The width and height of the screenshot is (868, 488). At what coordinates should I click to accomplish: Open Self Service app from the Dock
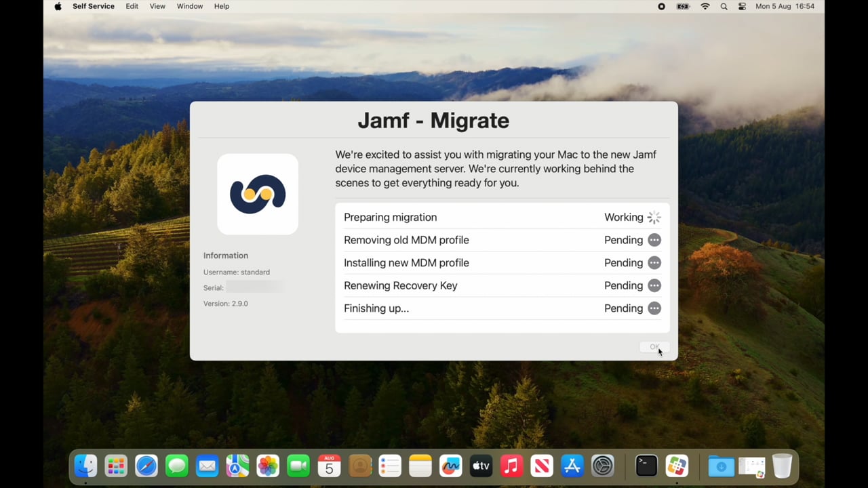[x=677, y=466]
